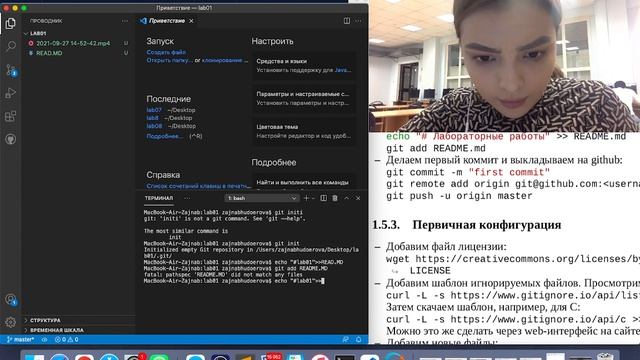Viewport: 640px width, 360px height.
Task: Open Найти и выполнить все команды card
Action: click(304, 182)
